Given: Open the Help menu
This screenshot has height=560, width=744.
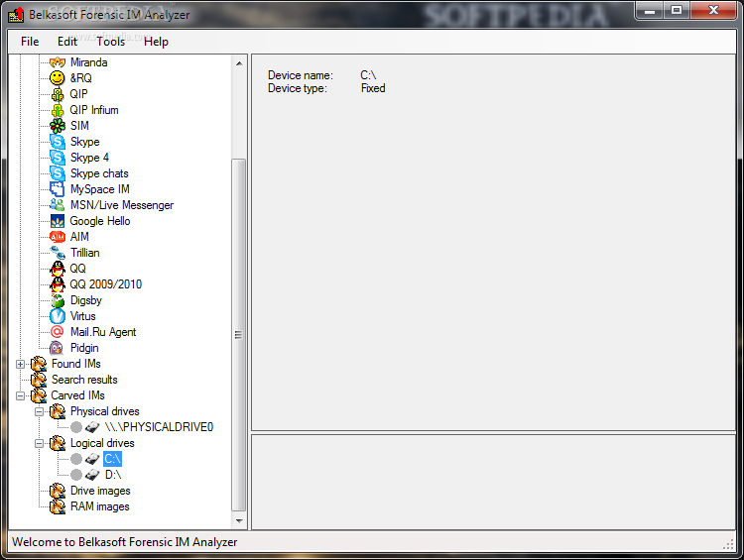Looking at the screenshot, I should 156,42.
